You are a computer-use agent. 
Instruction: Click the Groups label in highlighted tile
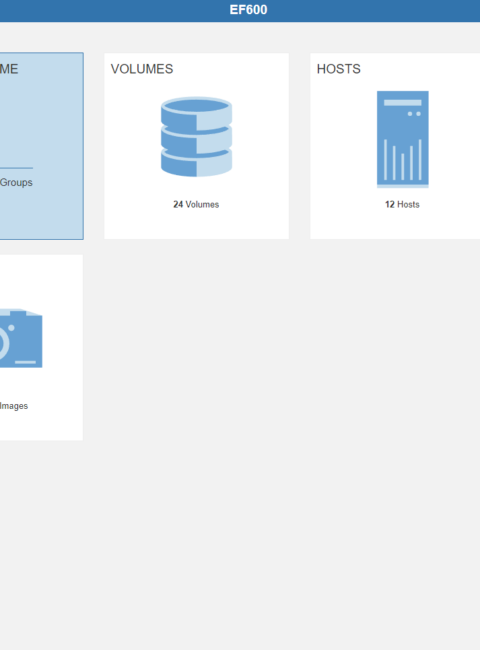tap(16, 182)
